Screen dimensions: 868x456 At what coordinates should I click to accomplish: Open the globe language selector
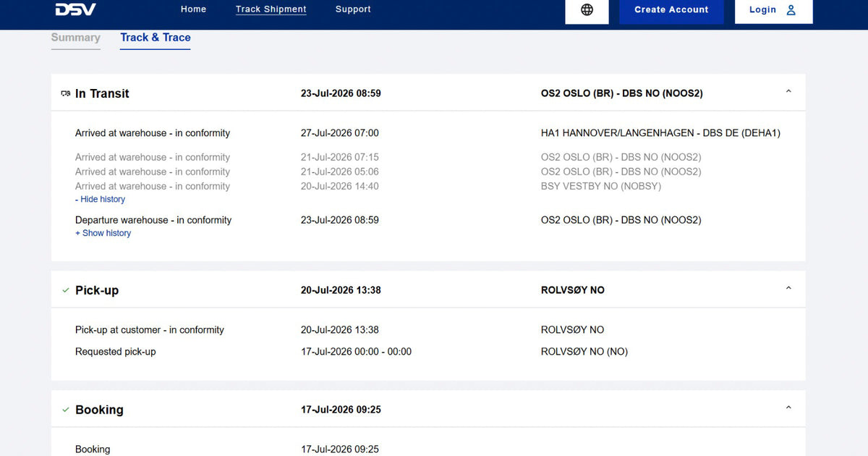(x=587, y=10)
